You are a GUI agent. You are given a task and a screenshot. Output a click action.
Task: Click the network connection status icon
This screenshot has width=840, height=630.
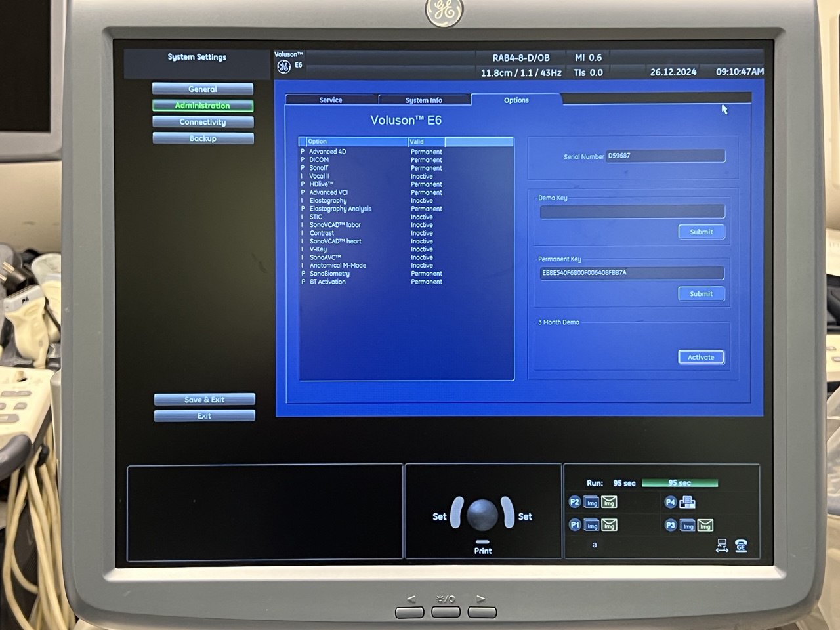coord(722,545)
